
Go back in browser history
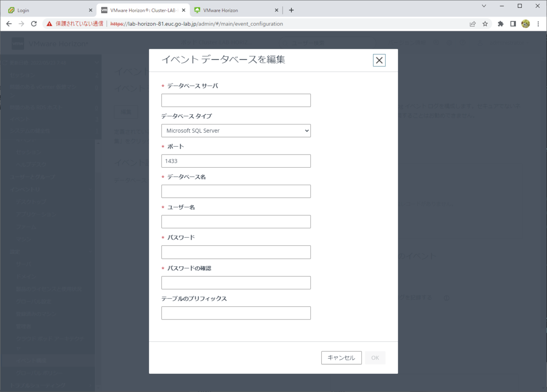(x=9, y=24)
